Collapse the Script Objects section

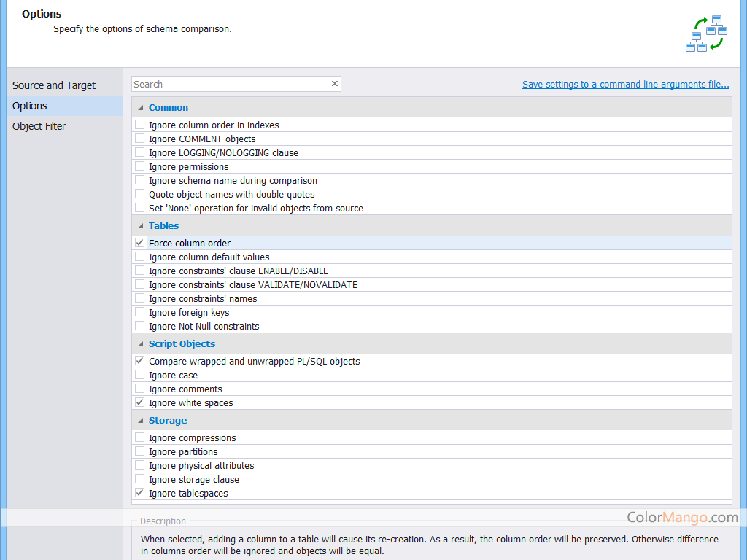coord(139,343)
